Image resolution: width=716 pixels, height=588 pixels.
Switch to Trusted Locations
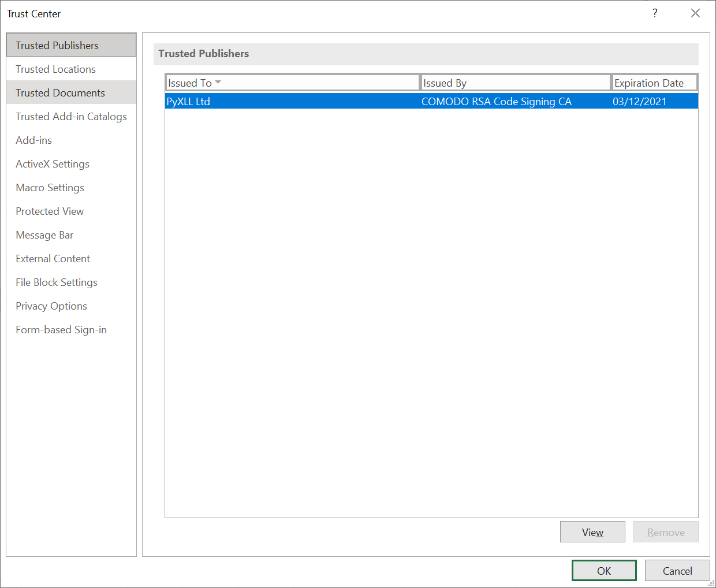[x=71, y=69]
